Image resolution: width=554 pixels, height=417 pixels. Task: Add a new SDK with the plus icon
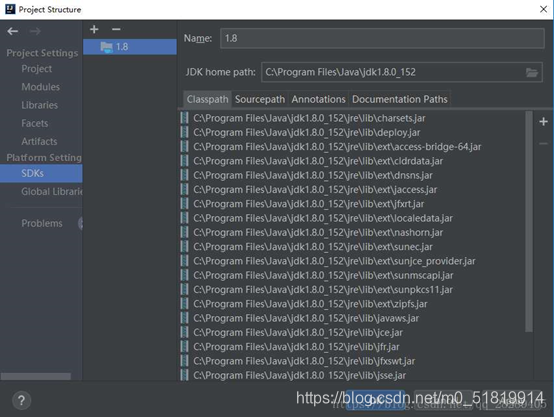tap(94, 29)
